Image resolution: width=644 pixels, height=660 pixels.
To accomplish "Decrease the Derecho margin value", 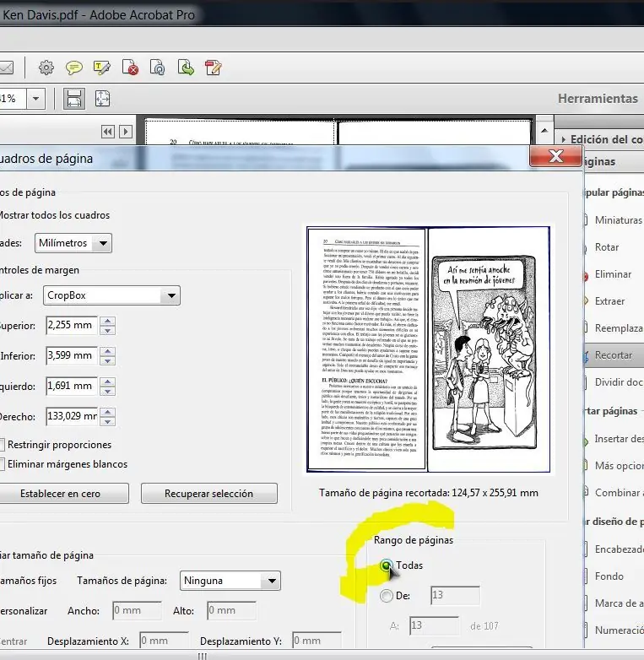I will pos(108,421).
